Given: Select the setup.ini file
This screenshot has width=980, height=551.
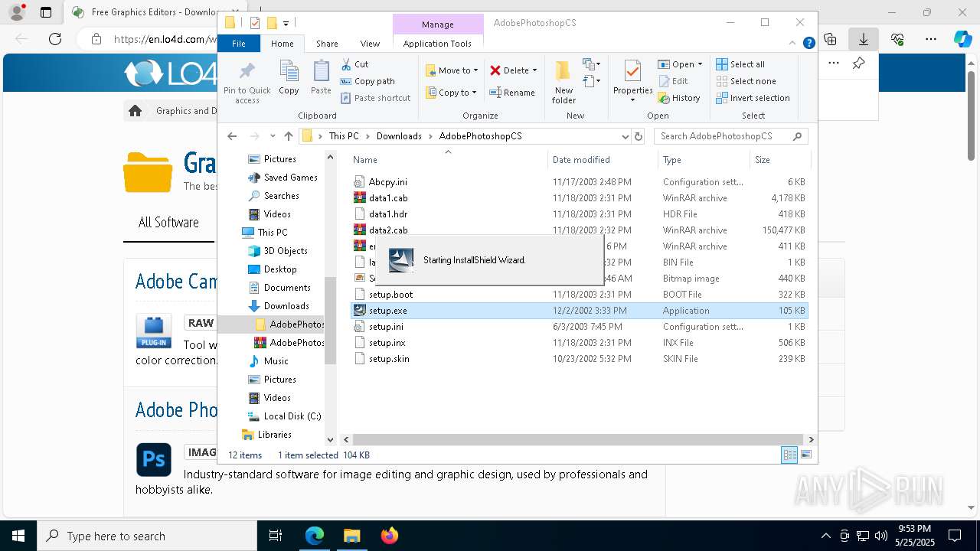Looking at the screenshot, I should tap(579, 327).
